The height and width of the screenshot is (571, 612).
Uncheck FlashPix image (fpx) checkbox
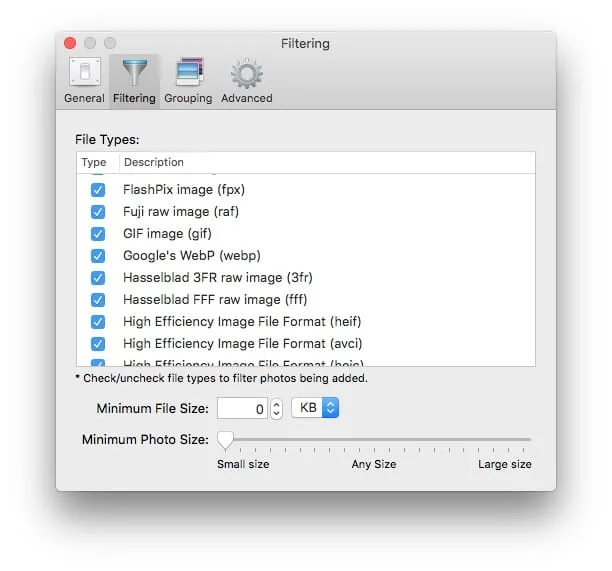click(x=98, y=190)
